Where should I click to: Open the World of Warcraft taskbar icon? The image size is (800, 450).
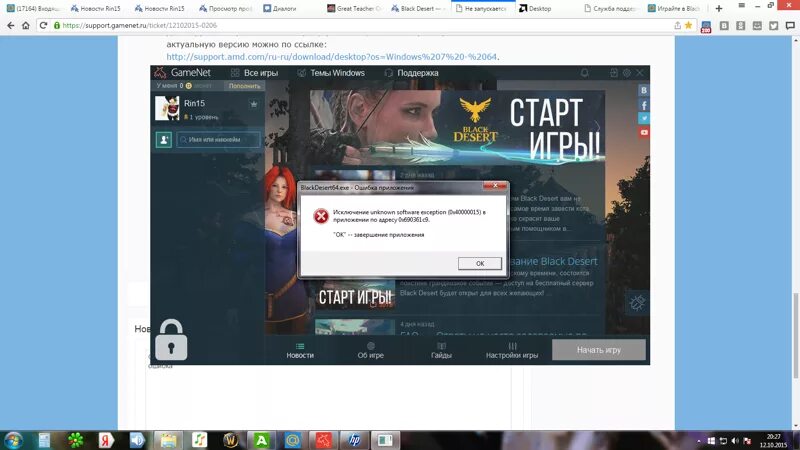231,440
